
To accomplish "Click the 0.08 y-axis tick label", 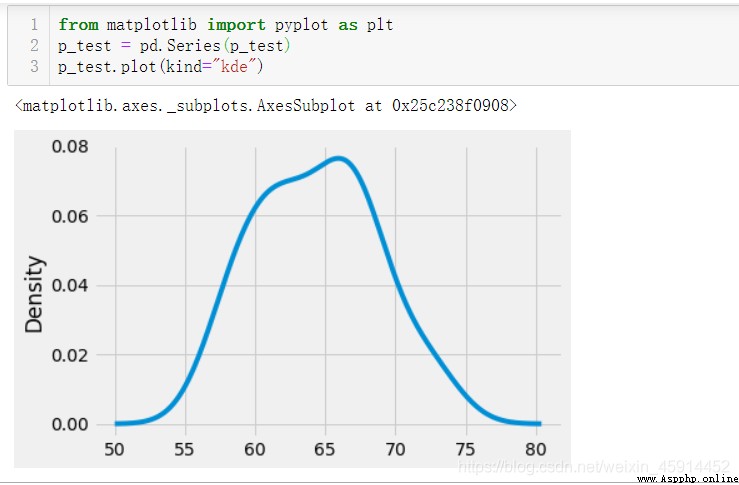I will (x=70, y=147).
